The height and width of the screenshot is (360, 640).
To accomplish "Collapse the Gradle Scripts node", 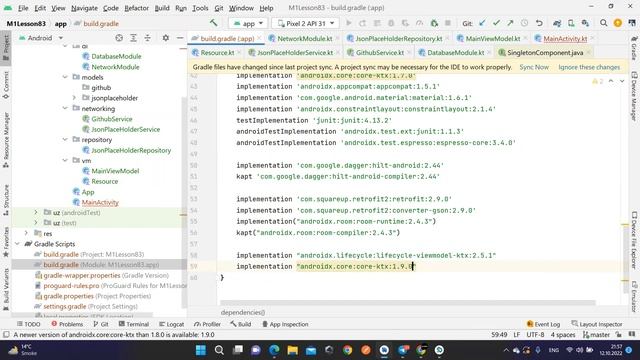I will pos(17,244).
